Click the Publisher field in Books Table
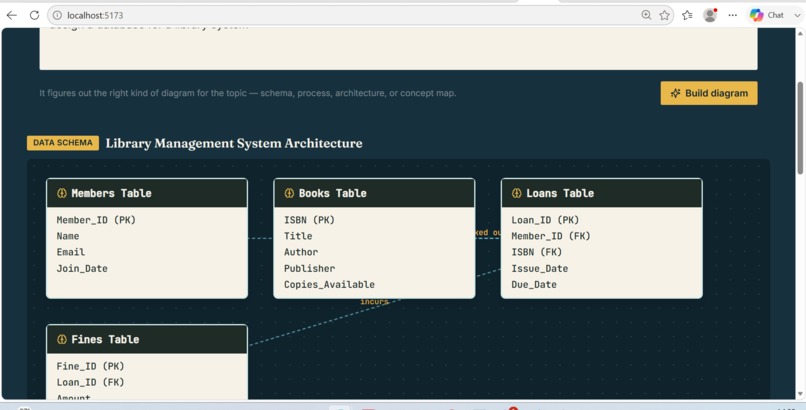 309,268
